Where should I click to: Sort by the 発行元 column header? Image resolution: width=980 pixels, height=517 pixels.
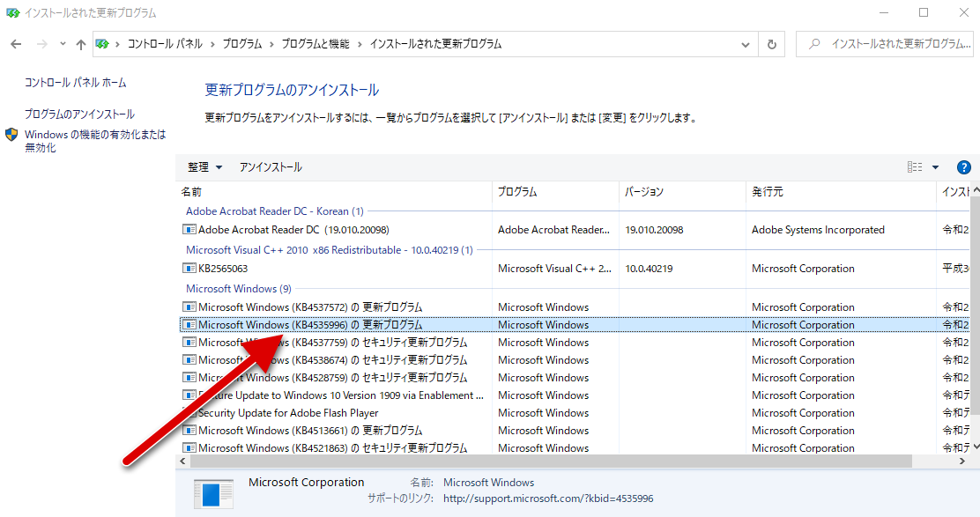(x=841, y=192)
